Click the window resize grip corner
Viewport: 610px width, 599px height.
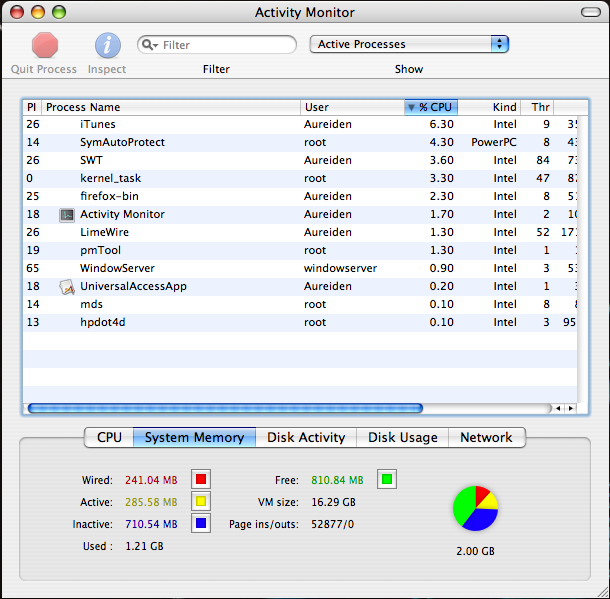tap(601, 591)
